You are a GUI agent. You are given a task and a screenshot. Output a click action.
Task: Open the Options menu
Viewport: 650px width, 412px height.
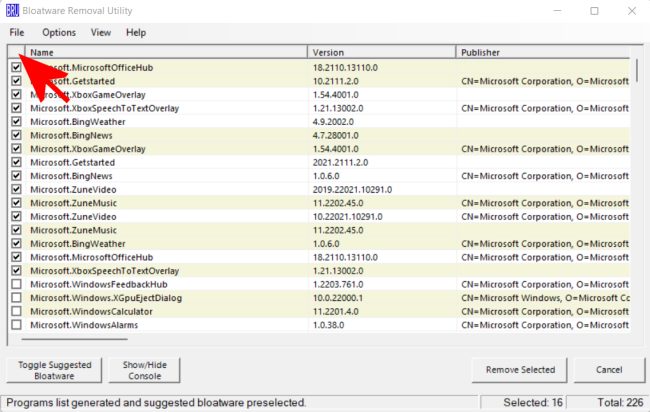(59, 32)
